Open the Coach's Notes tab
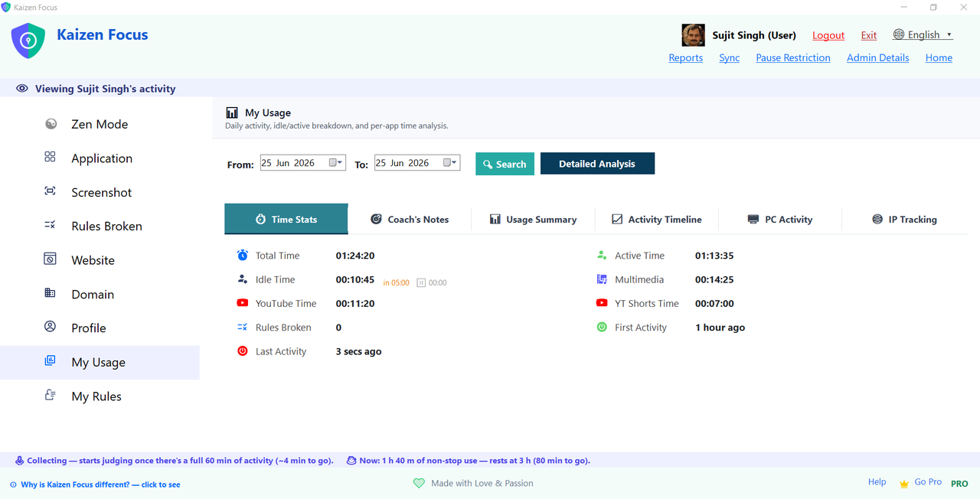The image size is (980, 499). pyautogui.click(x=410, y=219)
